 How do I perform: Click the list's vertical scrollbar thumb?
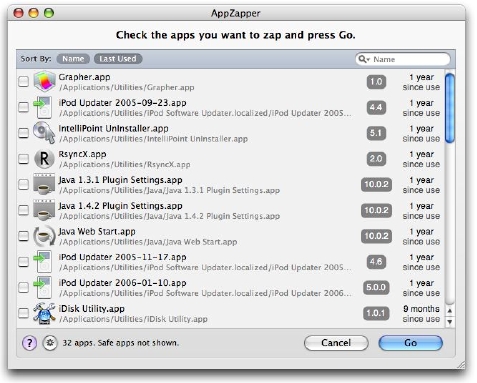pyautogui.click(x=449, y=108)
